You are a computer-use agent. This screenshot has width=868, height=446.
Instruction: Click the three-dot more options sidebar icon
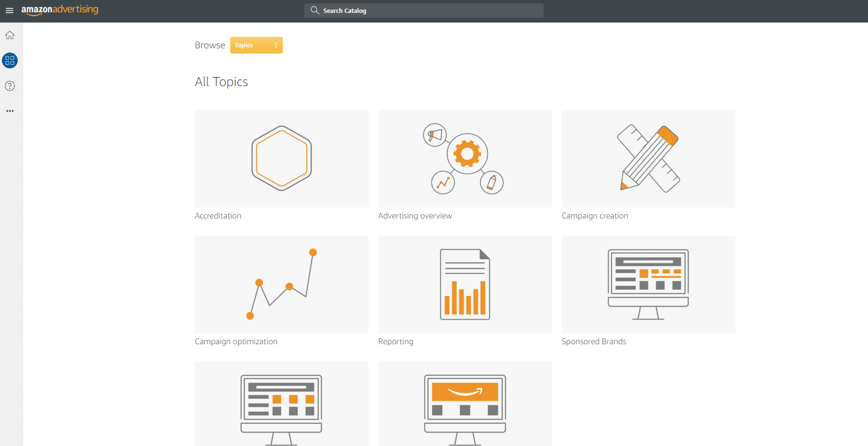coord(10,111)
